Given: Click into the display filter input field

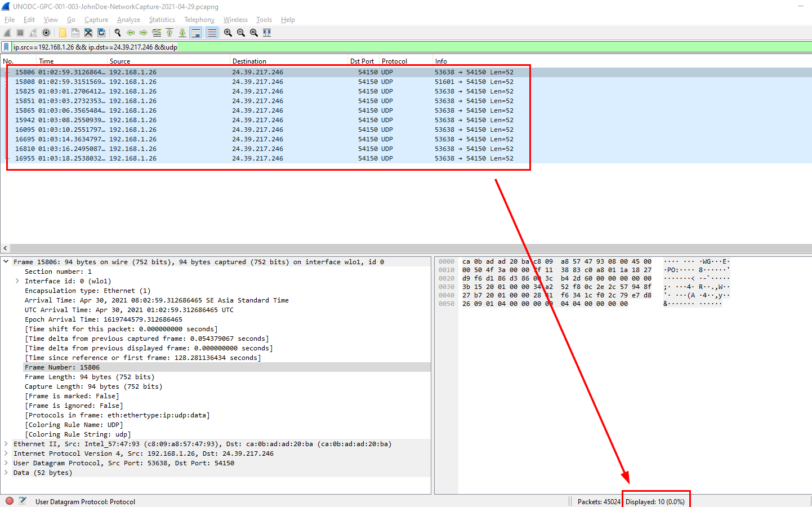Looking at the screenshot, I should click(394, 47).
